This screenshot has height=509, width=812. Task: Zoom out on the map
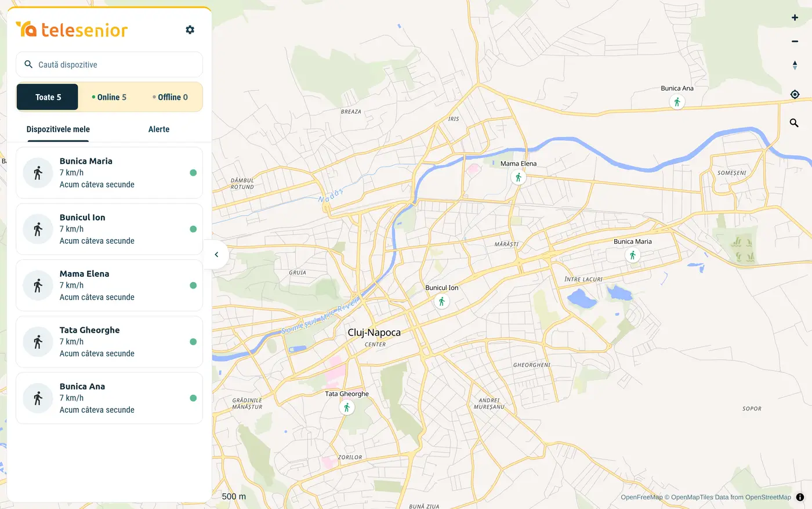[x=795, y=41]
